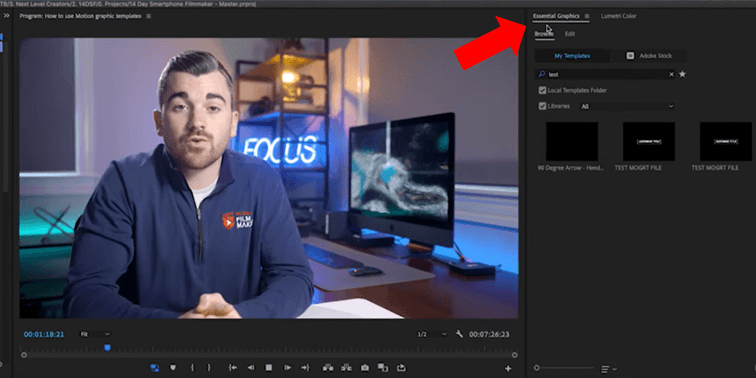Click the video preview frame
Viewport: 756px width, 378px height.
(269, 178)
